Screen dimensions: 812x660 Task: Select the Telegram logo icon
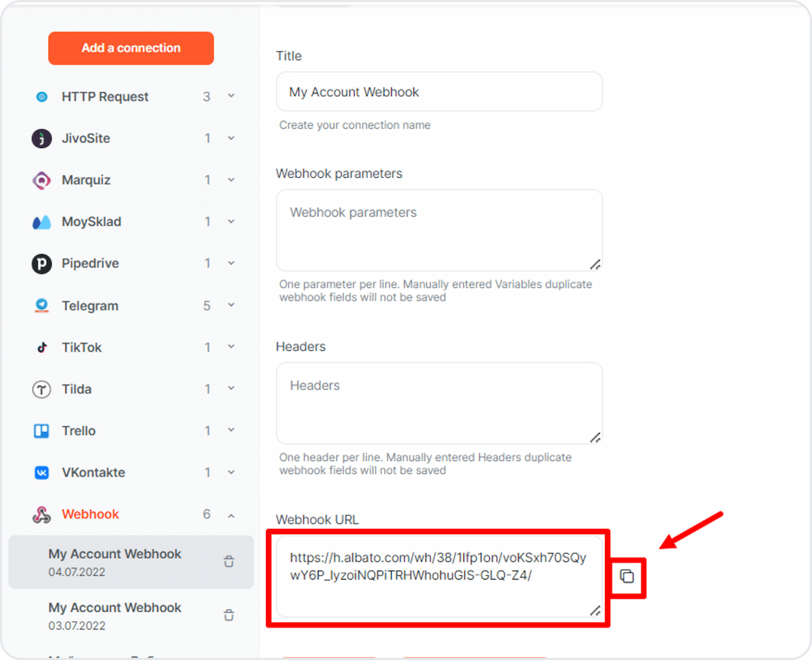pyautogui.click(x=42, y=306)
